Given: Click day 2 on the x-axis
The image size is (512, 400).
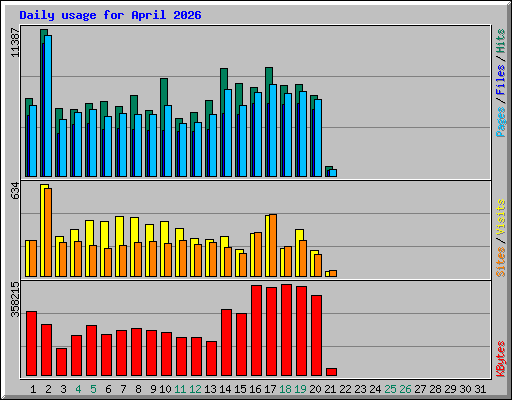Looking at the screenshot, I should pyautogui.click(x=48, y=389).
